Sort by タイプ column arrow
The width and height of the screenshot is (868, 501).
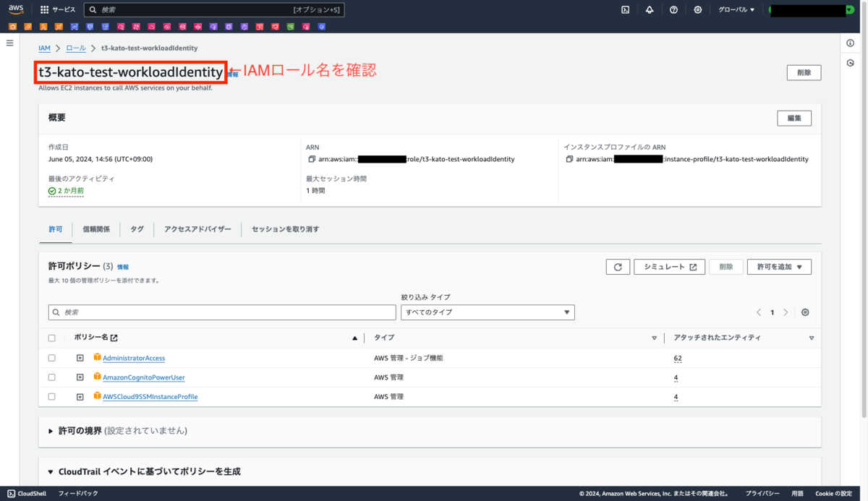(x=654, y=338)
